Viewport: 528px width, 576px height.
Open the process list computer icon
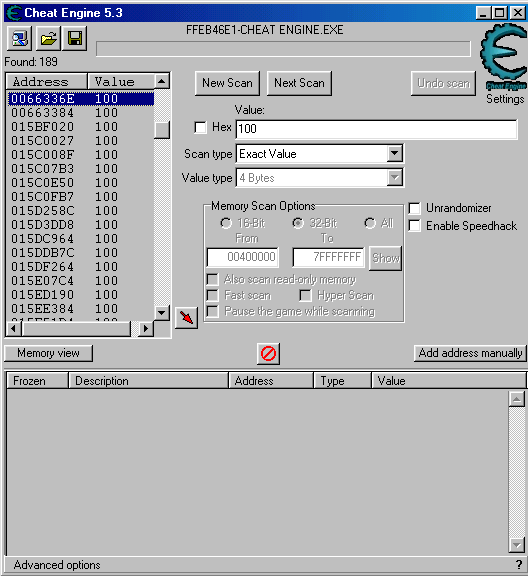tap(19, 39)
